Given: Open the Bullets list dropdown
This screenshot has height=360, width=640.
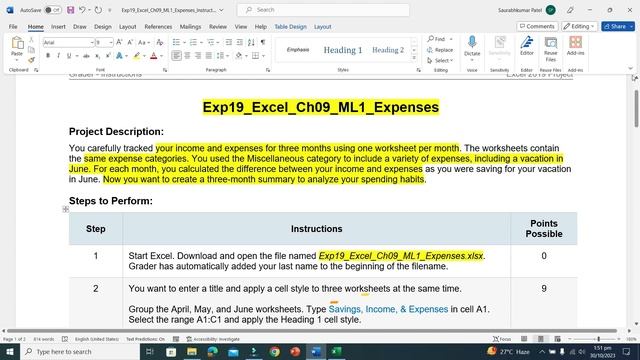Looking at the screenshot, I should tap(184, 42).
